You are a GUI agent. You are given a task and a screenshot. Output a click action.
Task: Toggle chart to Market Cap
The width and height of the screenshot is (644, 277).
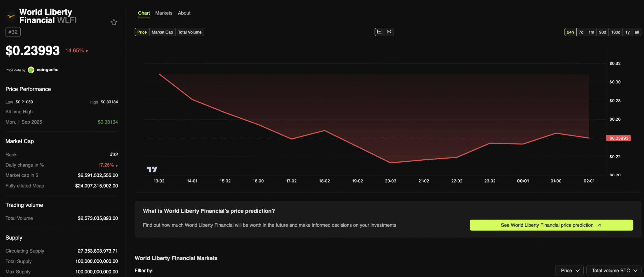coord(162,32)
